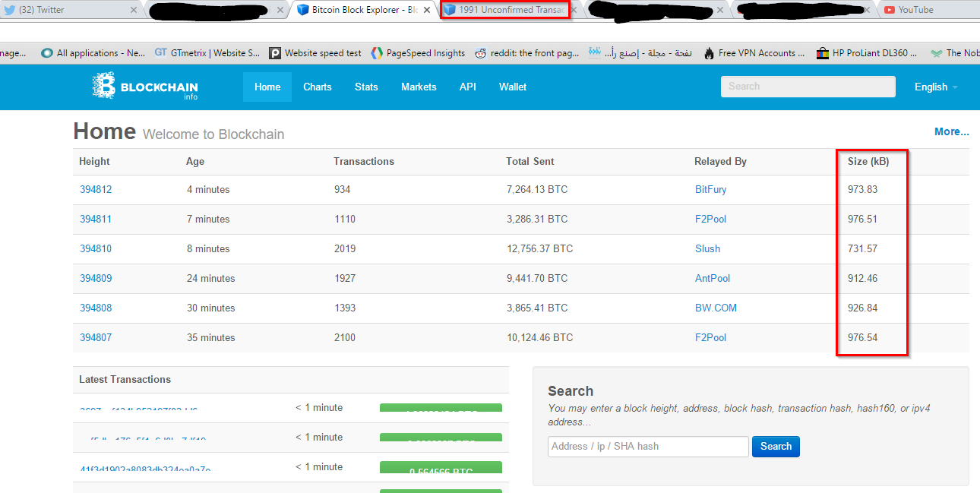The height and width of the screenshot is (493, 980).
Task: Select the 2019 transactions count cell
Action: pos(345,248)
